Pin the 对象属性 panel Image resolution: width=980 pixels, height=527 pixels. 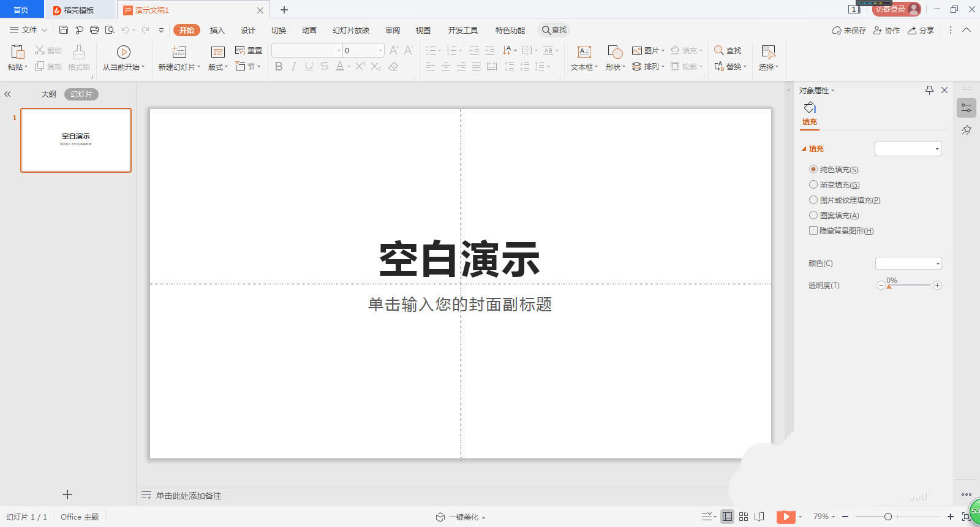coord(929,90)
